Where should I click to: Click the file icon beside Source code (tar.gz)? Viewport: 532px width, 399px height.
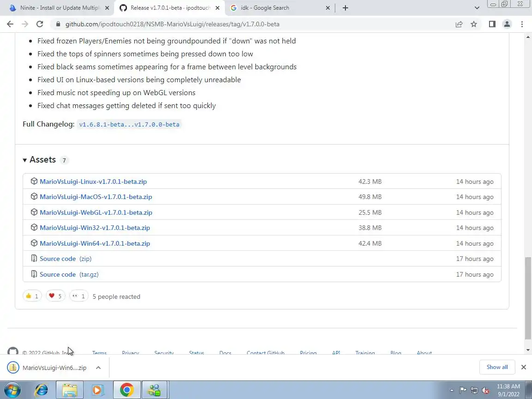point(34,274)
